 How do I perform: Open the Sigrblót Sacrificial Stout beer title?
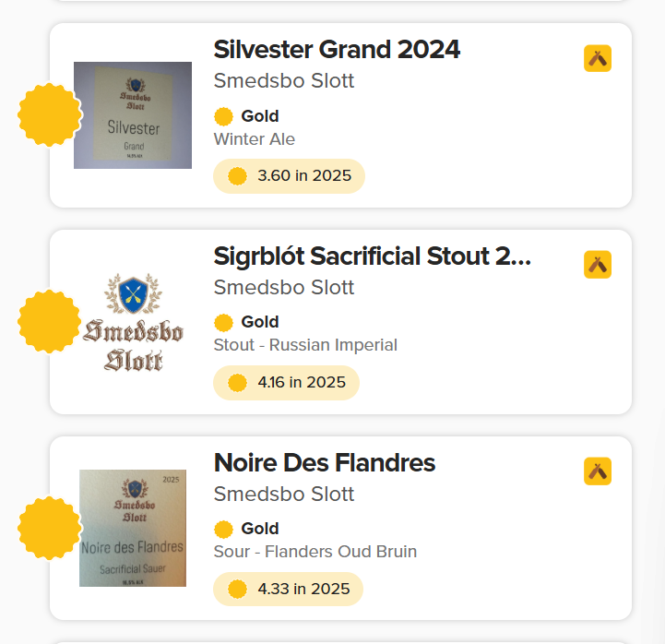click(372, 256)
